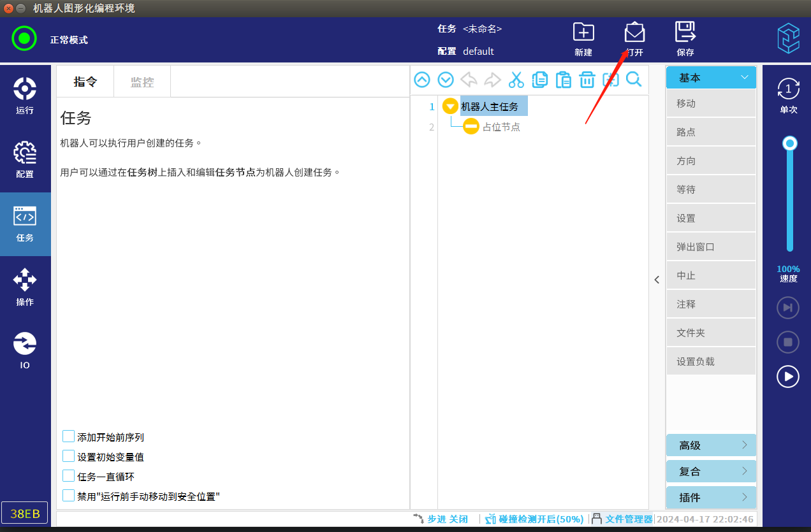Check the 设置初始变量值 option

(x=69, y=456)
